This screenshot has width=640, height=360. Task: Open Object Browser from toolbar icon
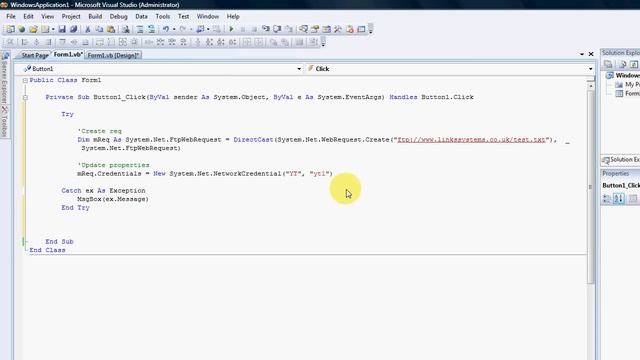[x=327, y=29]
